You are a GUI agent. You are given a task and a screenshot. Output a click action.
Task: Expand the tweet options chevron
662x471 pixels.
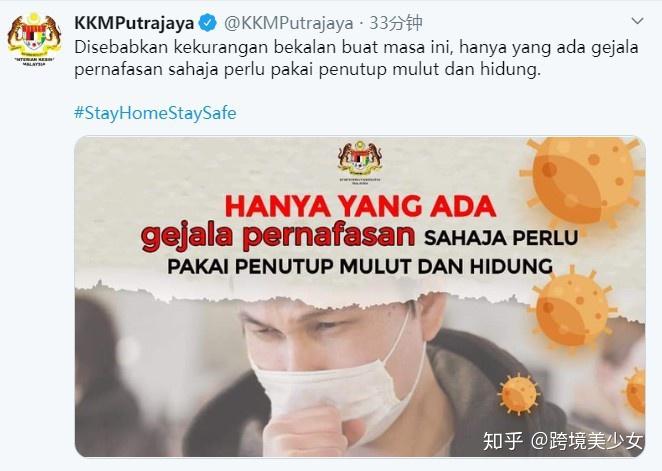[637, 20]
